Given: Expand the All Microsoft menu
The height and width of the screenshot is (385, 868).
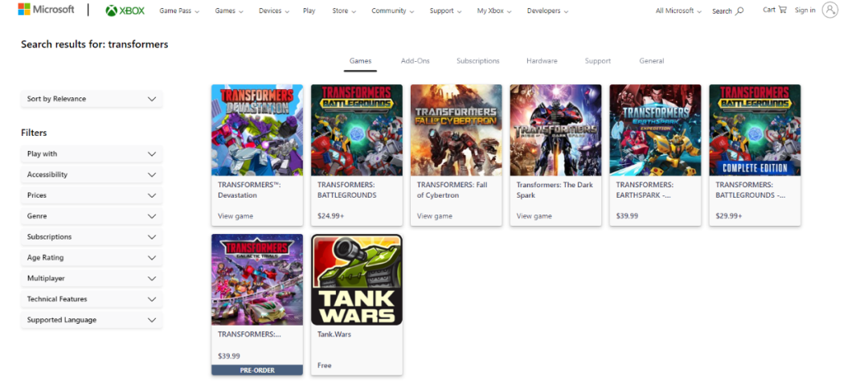Looking at the screenshot, I should pyautogui.click(x=678, y=10).
